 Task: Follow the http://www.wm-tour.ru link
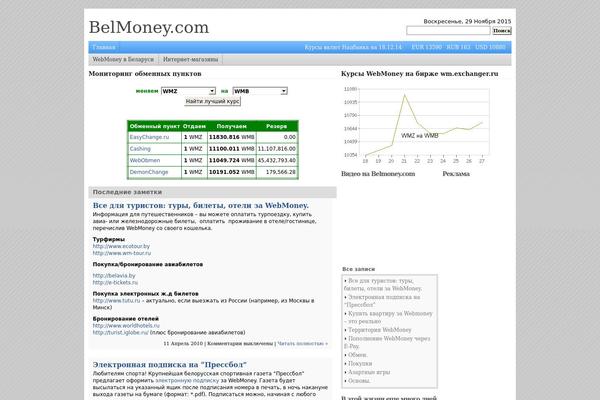[122, 253]
